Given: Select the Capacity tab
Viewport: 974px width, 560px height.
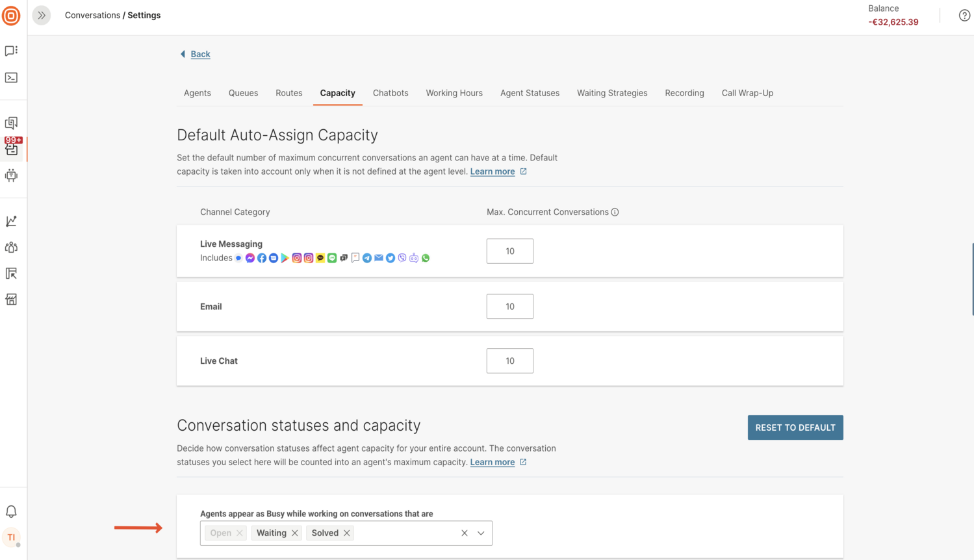Looking at the screenshot, I should tap(338, 93).
